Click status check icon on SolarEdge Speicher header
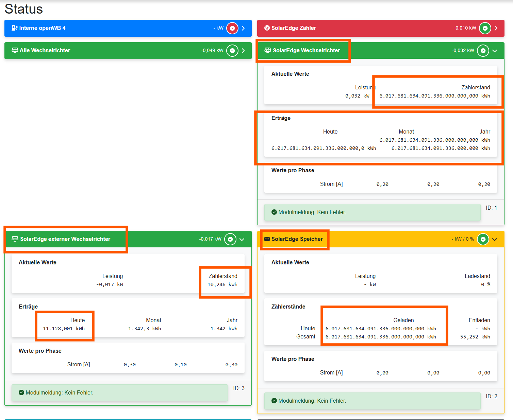 (x=483, y=239)
